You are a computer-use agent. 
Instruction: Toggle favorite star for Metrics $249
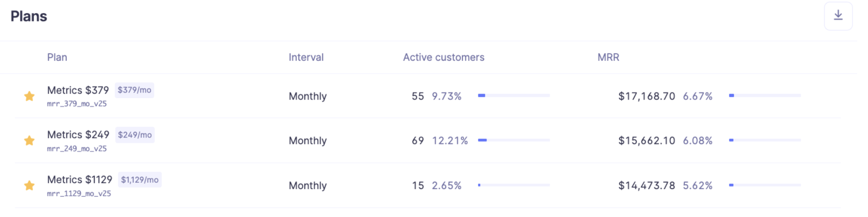pos(29,140)
